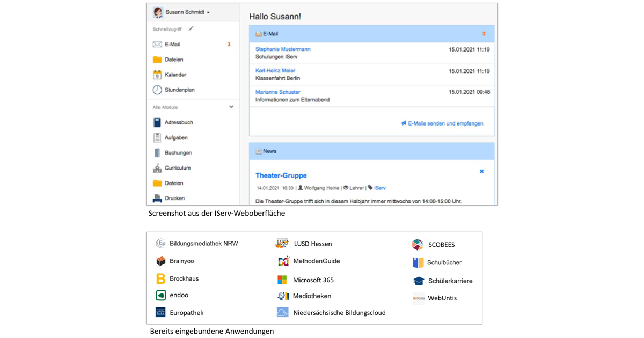Click the Mediotheken icon
Screen dimensions: 644x338
283,296
